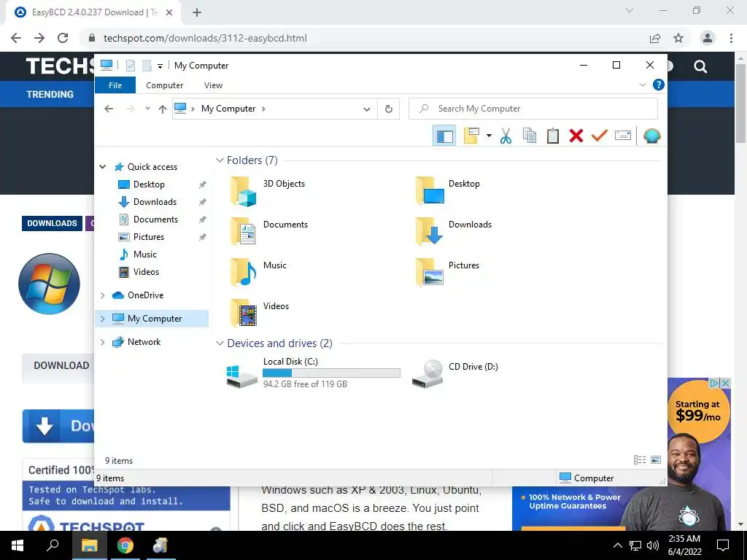Select Network in the navigation pane

(x=144, y=342)
